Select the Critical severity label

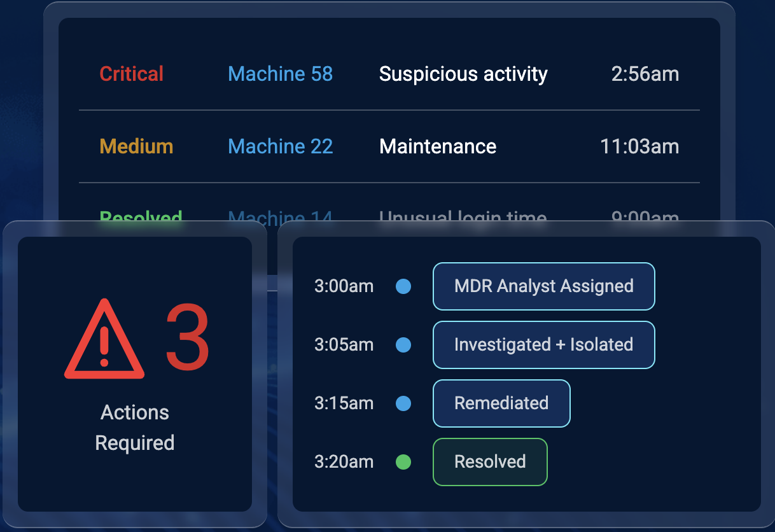pyautogui.click(x=132, y=74)
